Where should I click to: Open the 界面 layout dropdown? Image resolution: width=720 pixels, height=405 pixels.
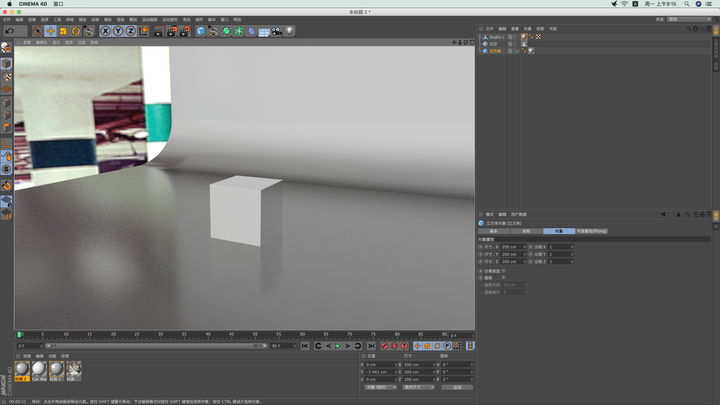coord(688,19)
